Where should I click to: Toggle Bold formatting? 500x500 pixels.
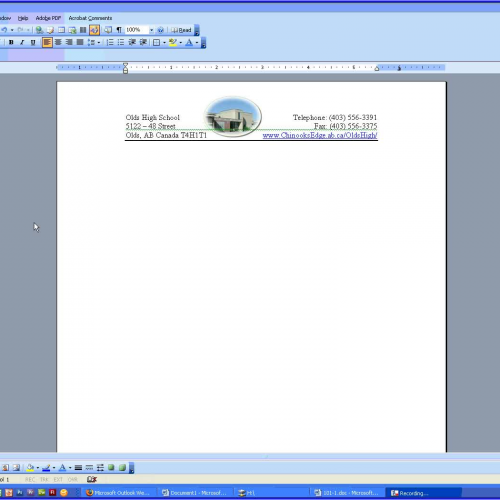(x=11, y=42)
